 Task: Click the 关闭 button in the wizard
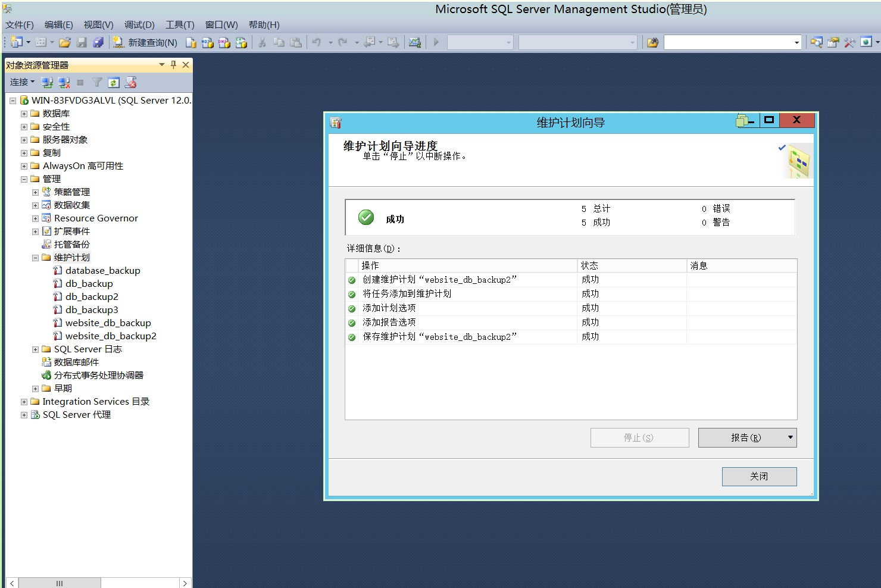pyautogui.click(x=759, y=476)
